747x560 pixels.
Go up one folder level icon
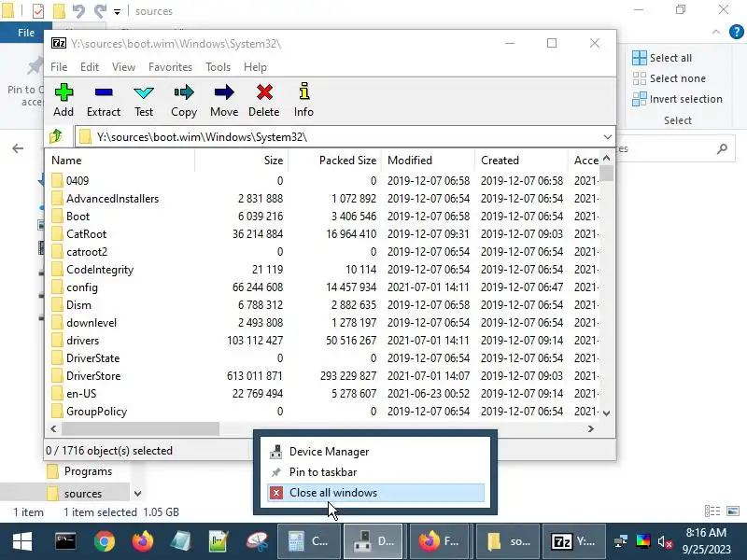click(x=56, y=136)
